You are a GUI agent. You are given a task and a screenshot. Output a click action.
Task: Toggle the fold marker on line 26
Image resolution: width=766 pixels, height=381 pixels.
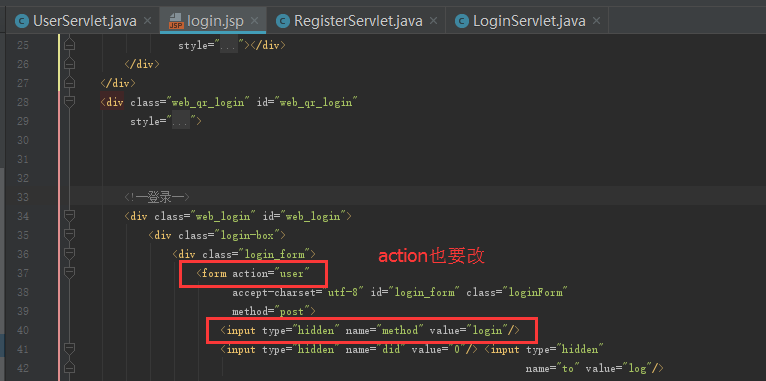click(70, 64)
